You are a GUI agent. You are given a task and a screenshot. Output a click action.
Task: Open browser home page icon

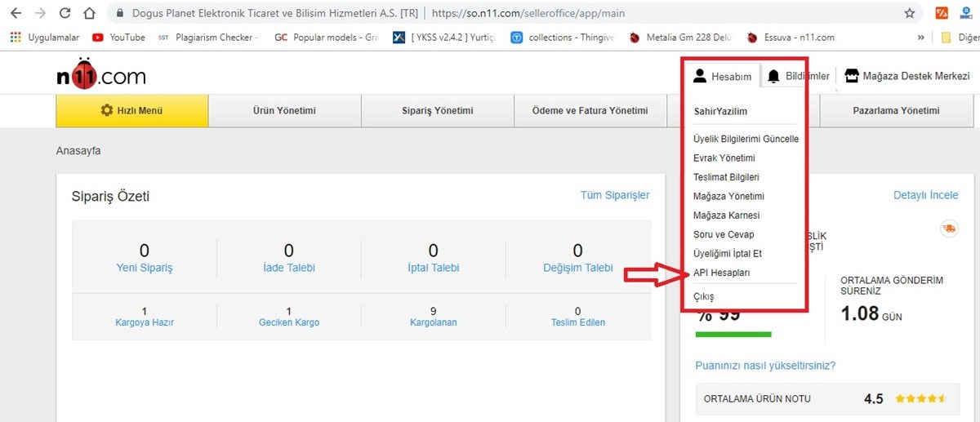[x=91, y=14]
